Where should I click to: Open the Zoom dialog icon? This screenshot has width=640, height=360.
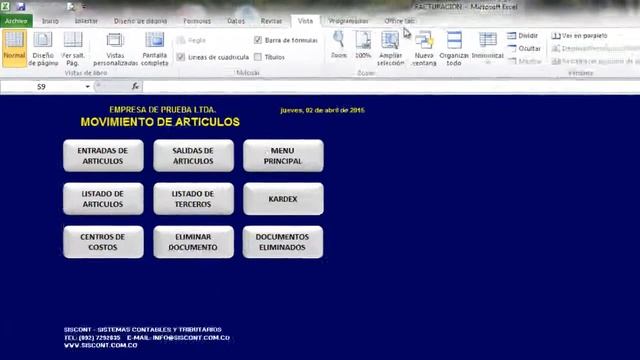click(x=338, y=45)
